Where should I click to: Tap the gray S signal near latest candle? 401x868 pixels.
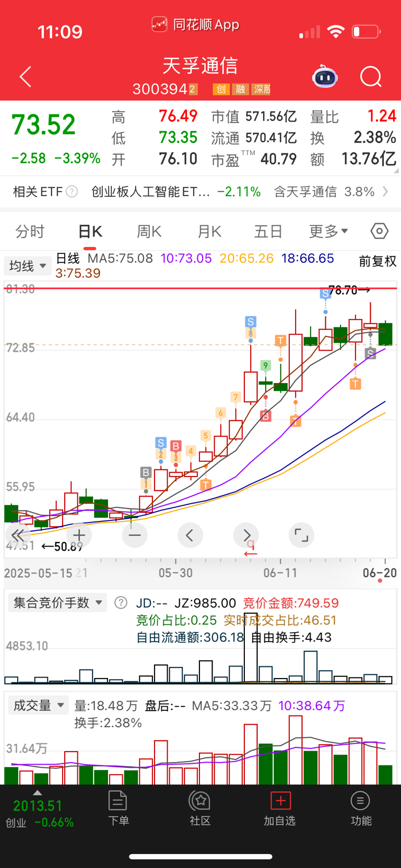pyautogui.click(x=370, y=353)
